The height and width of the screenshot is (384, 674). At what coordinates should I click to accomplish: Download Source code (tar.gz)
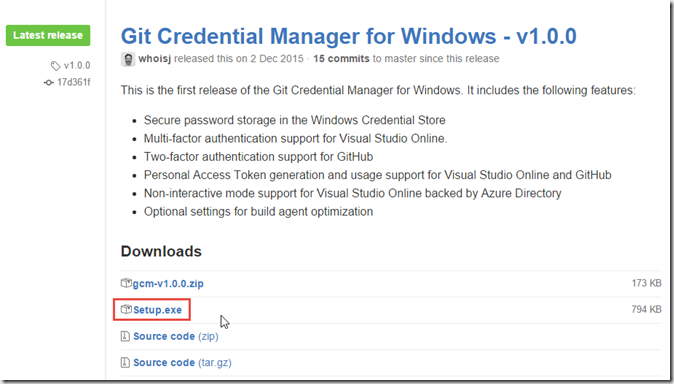pyautogui.click(x=182, y=363)
